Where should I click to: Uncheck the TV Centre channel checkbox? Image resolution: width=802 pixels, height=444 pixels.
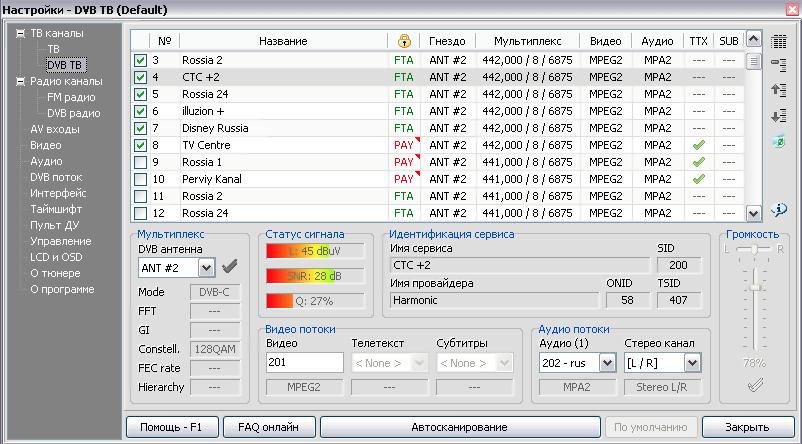[140, 145]
